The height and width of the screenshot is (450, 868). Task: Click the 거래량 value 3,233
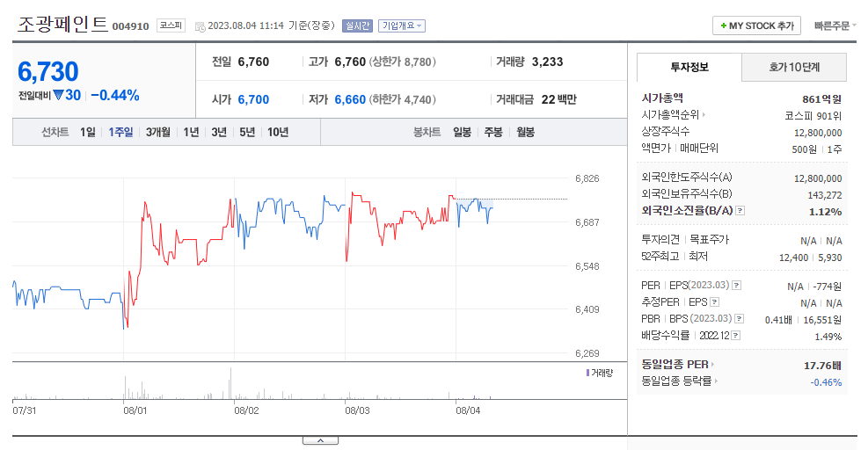tap(548, 62)
